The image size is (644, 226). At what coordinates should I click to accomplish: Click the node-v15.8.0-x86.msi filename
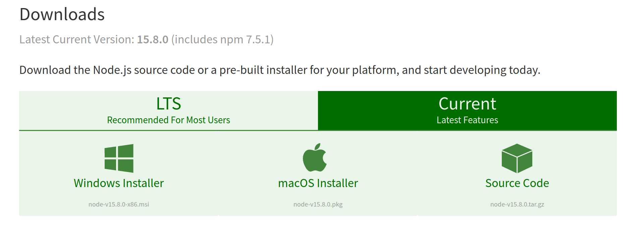pos(118,204)
